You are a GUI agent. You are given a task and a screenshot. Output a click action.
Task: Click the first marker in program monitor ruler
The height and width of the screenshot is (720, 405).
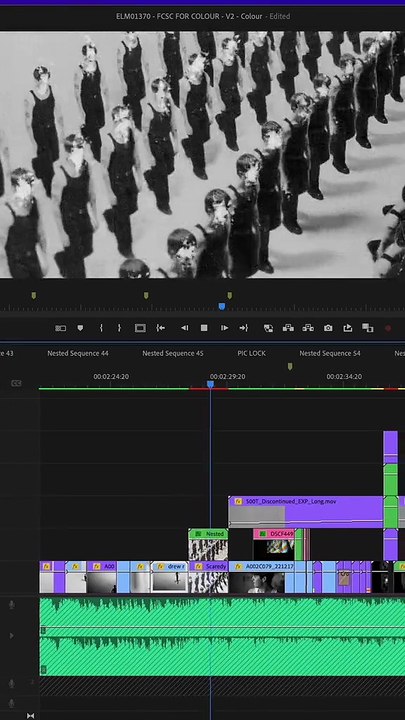pyautogui.click(x=34, y=295)
